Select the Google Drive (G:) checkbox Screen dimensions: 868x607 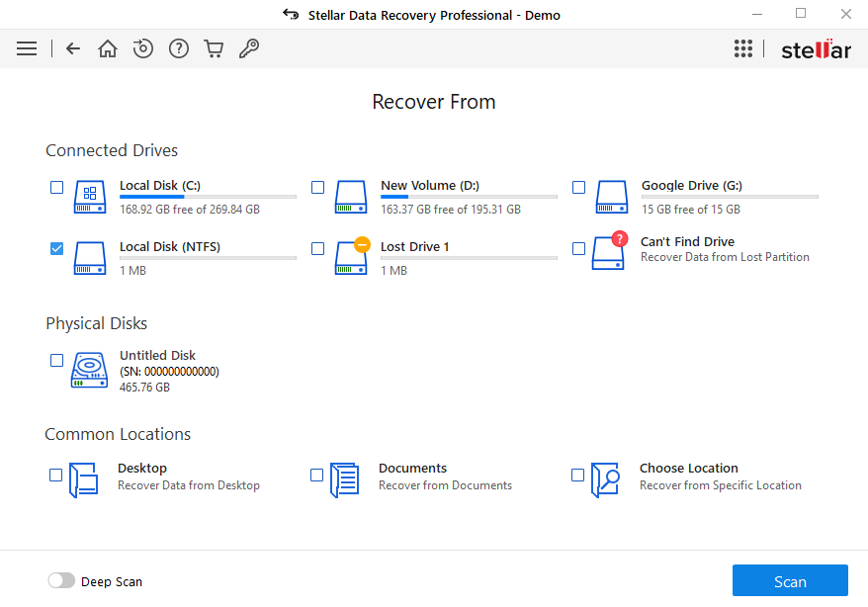coord(578,187)
